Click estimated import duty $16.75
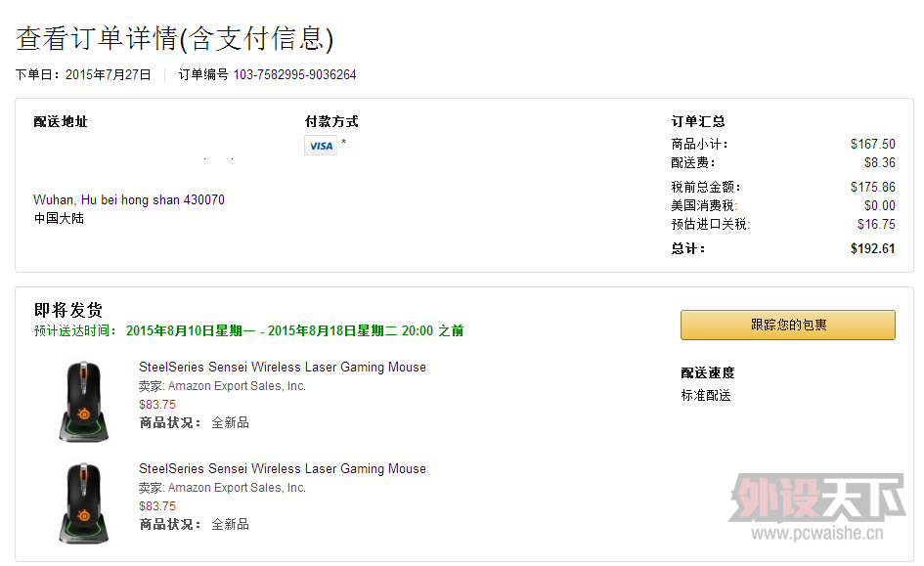 click(876, 225)
